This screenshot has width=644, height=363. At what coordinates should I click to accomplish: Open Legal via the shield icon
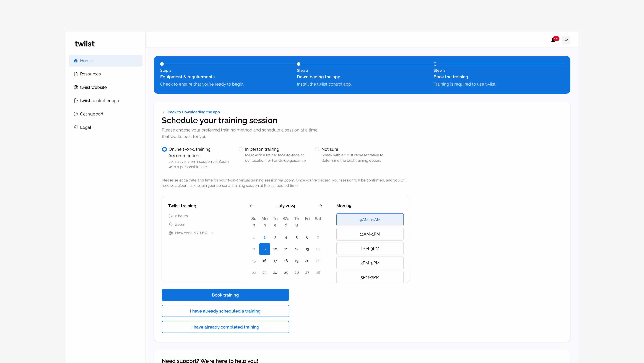(x=76, y=127)
